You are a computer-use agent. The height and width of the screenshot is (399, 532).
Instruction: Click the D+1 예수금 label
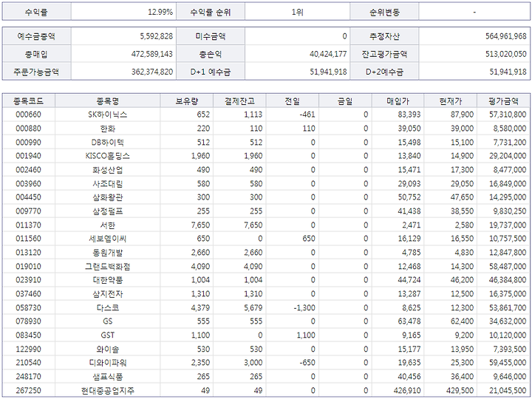pyautogui.click(x=211, y=72)
